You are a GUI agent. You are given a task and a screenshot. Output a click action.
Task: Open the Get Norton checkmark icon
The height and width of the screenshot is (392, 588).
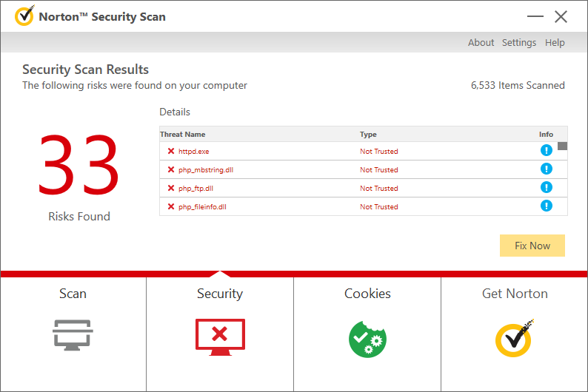pos(515,337)
